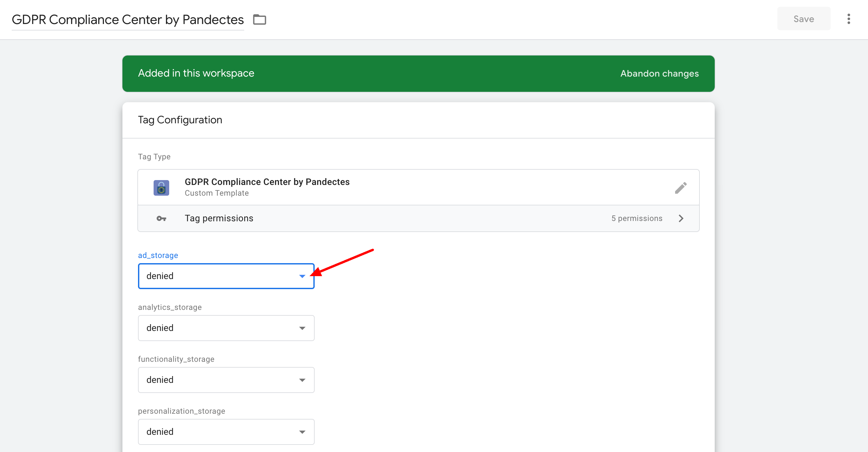Image resolution: width=868 pixels, height=452 pixels.
Task: Click the 5 permissions label
Action: tap(636, 219)
